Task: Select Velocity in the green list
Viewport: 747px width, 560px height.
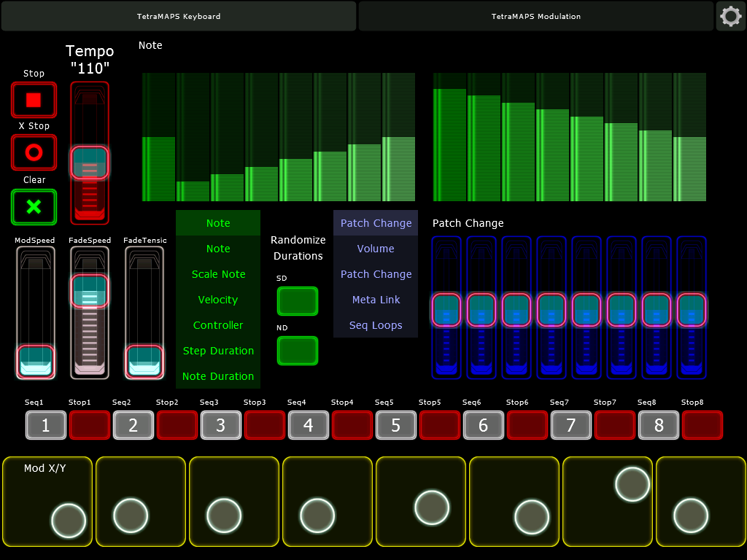Action: [218, 300]
